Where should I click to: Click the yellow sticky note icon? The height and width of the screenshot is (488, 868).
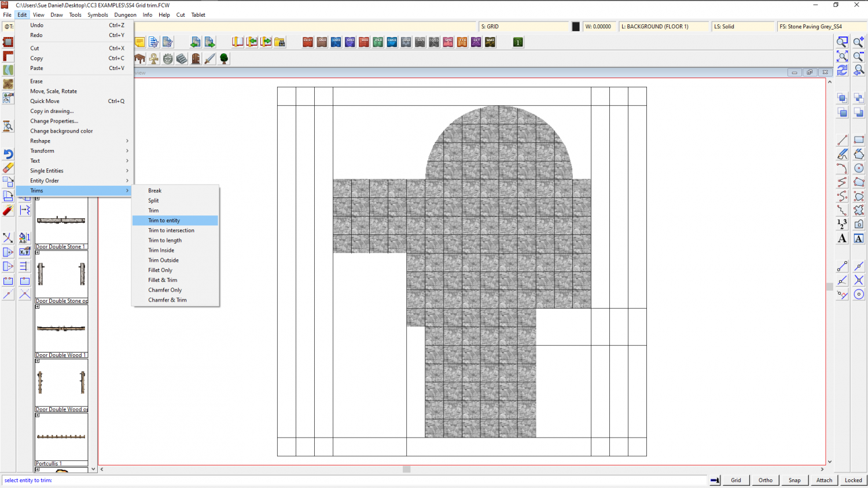coord(139,42)
